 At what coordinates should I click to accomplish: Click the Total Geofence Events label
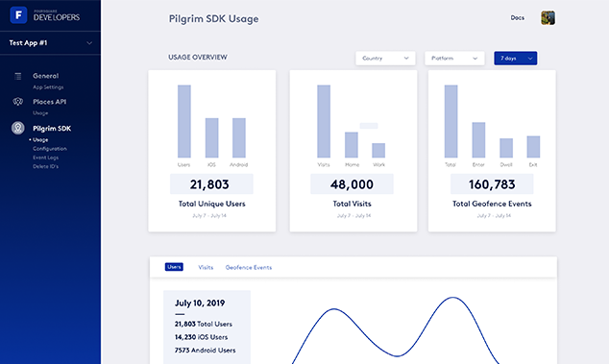[492, 204]
